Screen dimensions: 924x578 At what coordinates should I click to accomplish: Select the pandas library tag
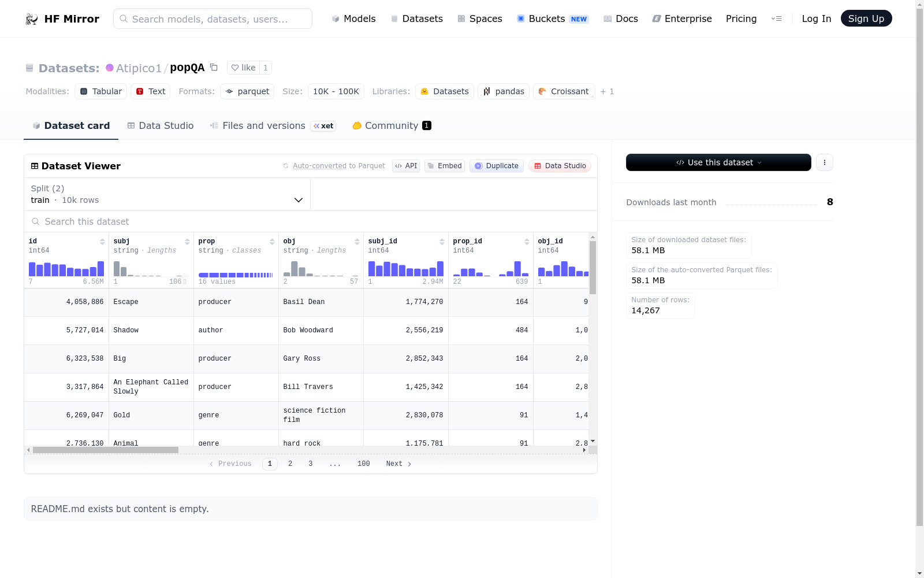504,91
